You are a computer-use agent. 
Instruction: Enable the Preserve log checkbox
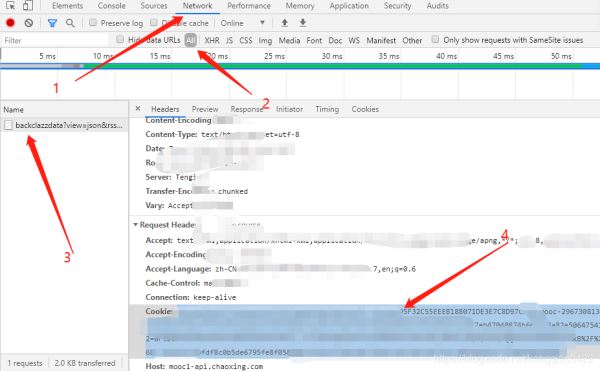pos(93,23)
